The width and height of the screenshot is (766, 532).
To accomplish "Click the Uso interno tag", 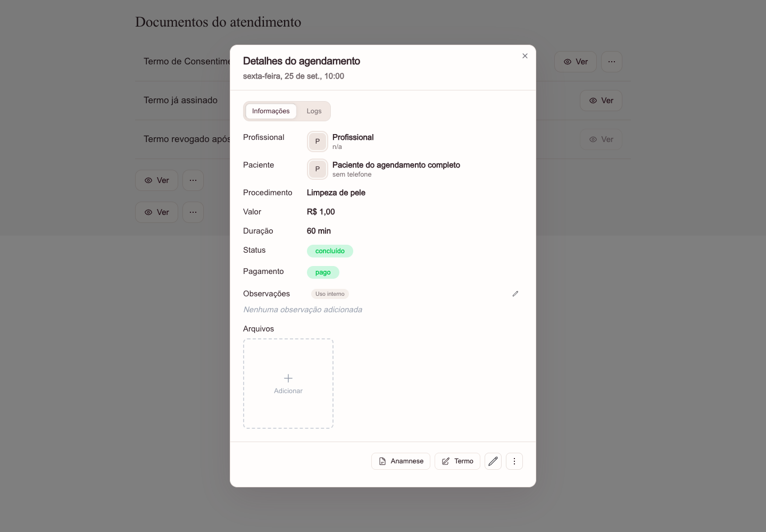I will coord(330,294).
